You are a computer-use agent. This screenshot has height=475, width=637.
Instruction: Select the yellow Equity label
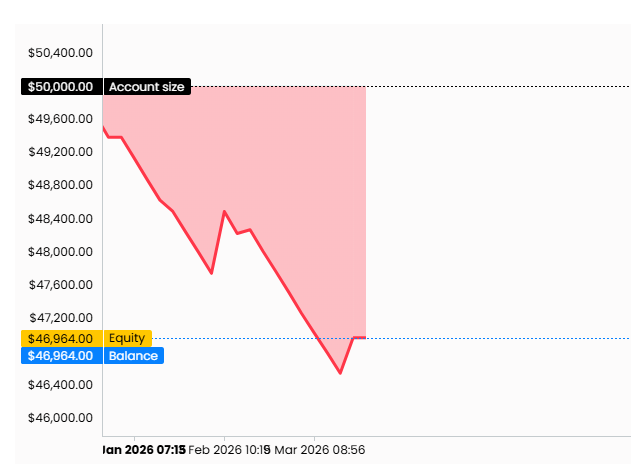(127, 338)
